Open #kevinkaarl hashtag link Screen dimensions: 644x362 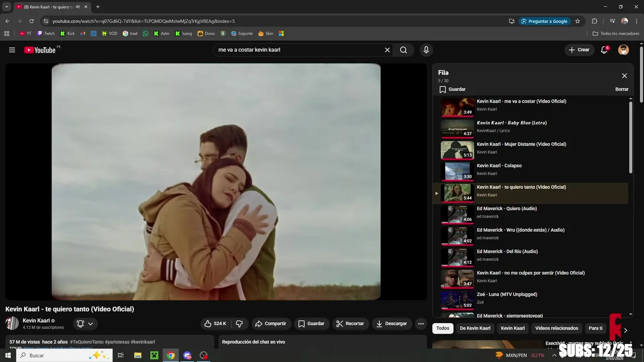click(x=143, y=342)
